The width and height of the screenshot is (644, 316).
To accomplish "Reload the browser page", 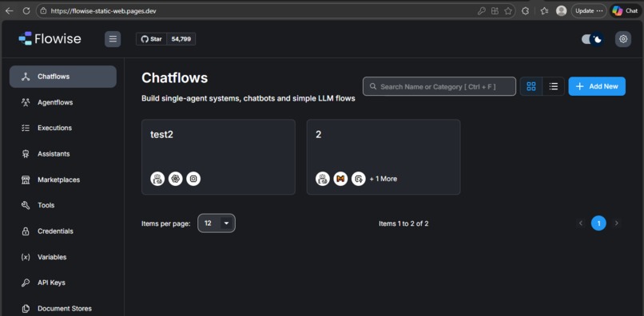I will point(26,11).
